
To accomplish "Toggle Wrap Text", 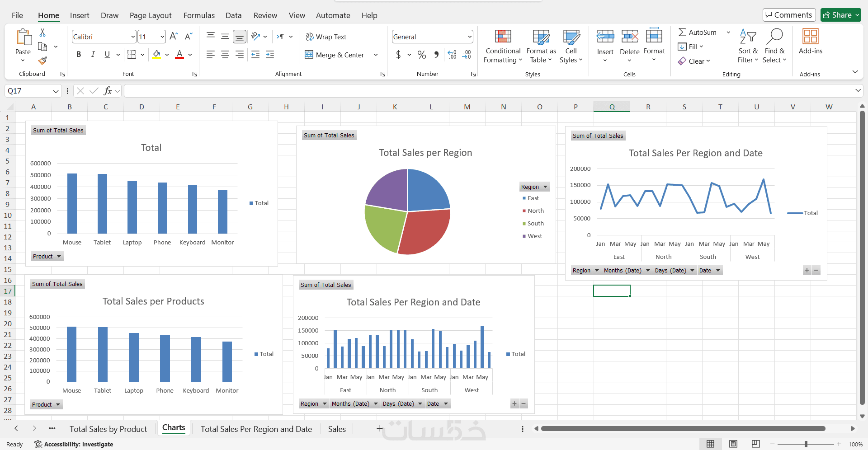I will click(326, 37).
